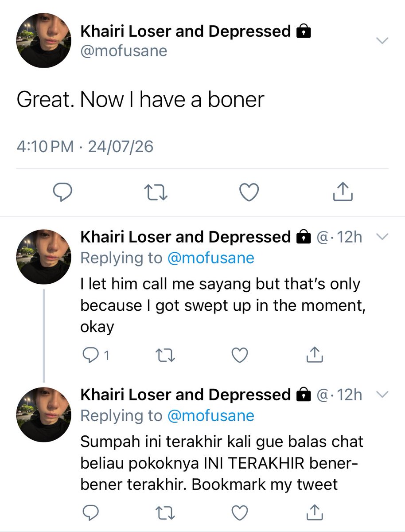The width and height of the screenshot is (405, 532).
Task: Open dropdown chevron on main tweet
Action: point(382,41)
